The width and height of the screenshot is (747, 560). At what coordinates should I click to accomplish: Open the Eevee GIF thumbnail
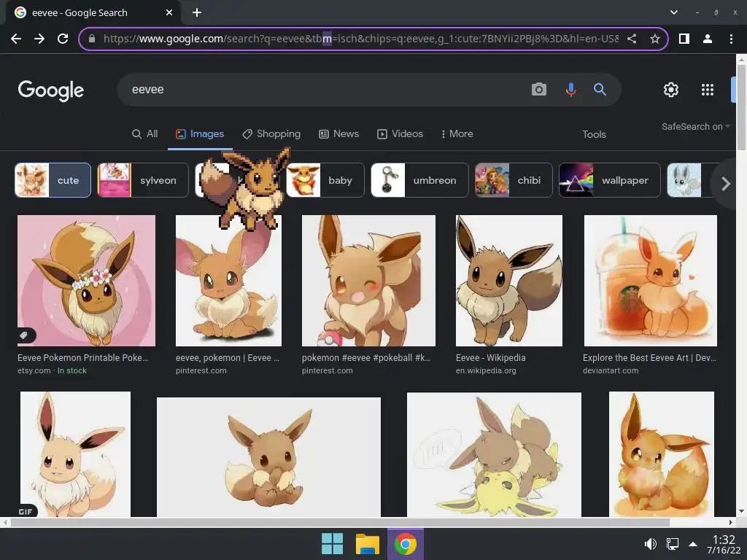75,454
